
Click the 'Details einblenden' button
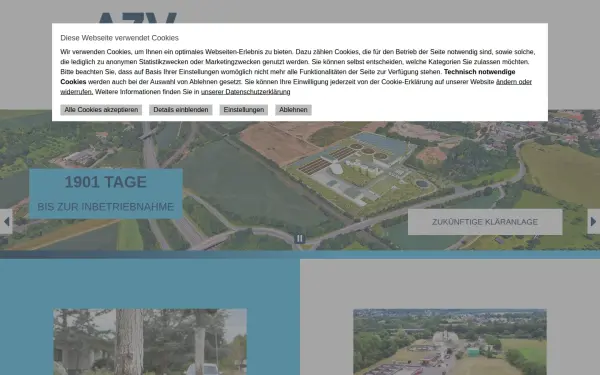click(181, 110)
